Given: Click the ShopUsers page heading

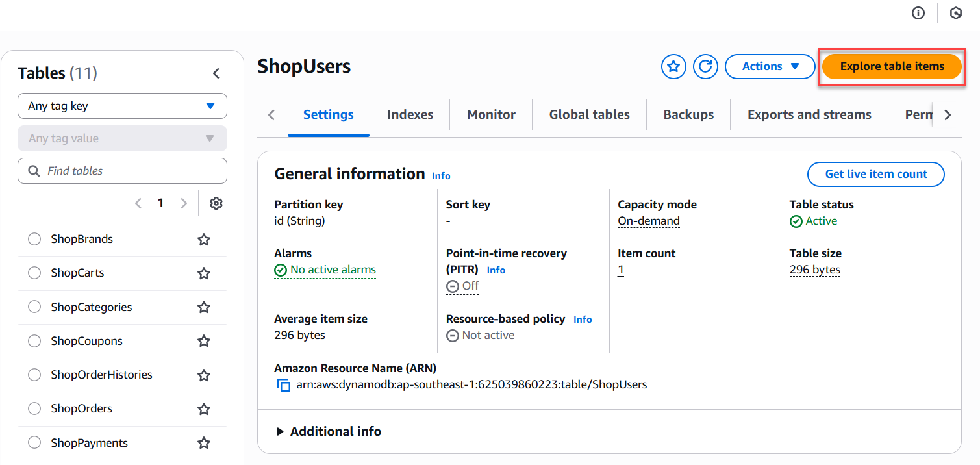Looking at the screenshot, I should click(x=304, y=66).
